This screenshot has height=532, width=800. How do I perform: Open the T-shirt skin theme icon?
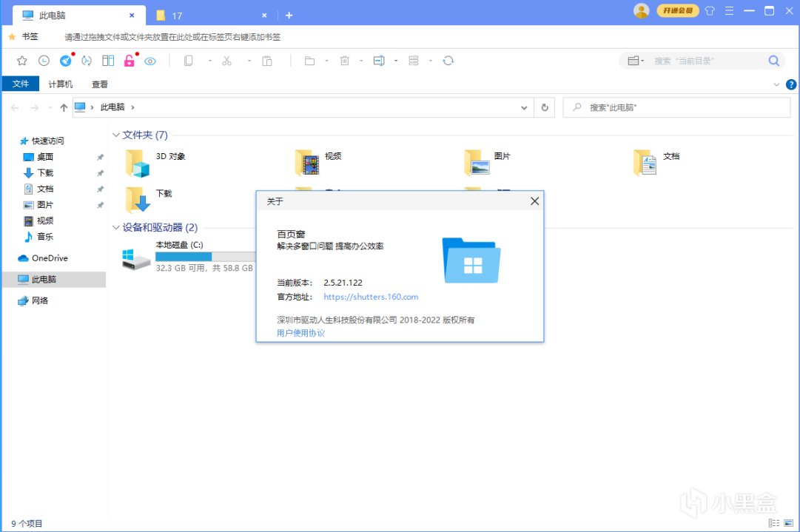pyautogui.click(x=710, y=10)
